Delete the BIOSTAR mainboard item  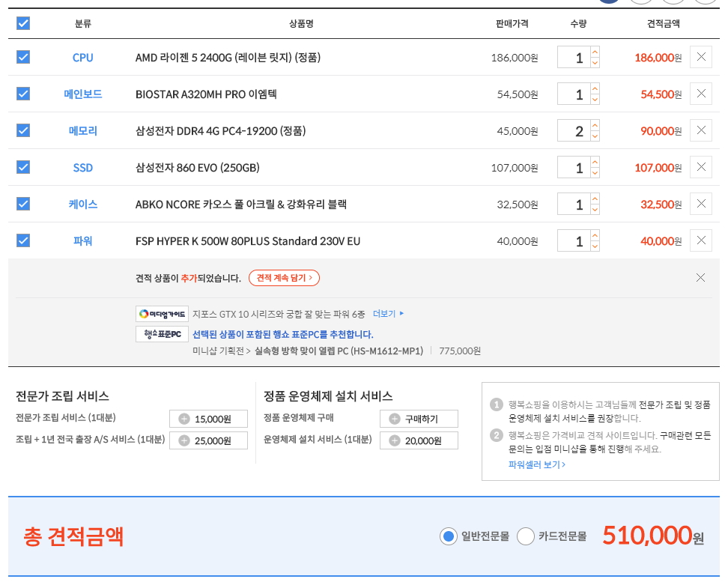pyautogui.click(x=700, y=94)
